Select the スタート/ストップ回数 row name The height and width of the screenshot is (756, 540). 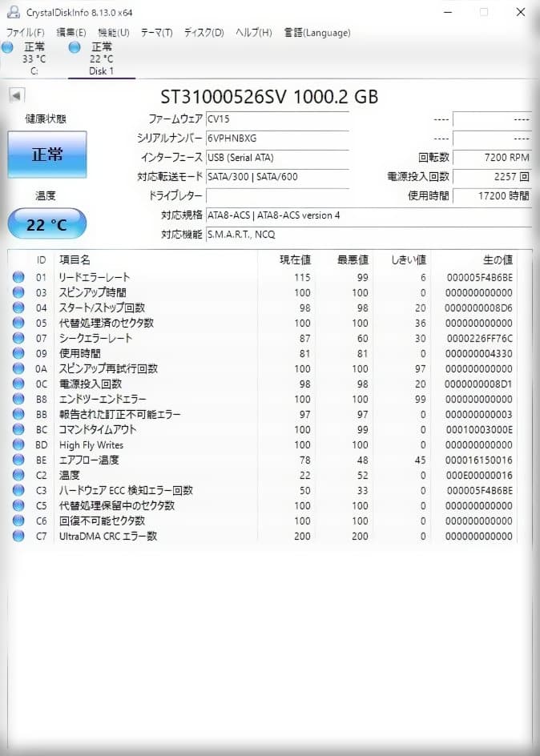[x=102, y=308]
